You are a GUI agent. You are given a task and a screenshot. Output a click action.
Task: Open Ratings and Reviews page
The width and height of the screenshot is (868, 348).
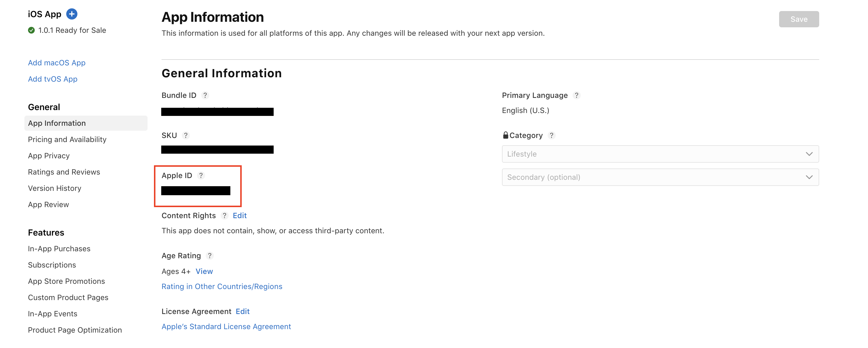64,172
